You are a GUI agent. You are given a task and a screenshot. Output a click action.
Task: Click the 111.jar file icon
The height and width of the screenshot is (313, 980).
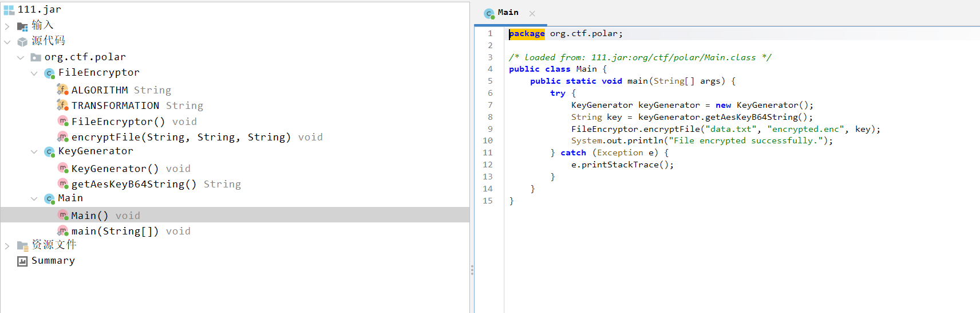[x=9, y=10]
